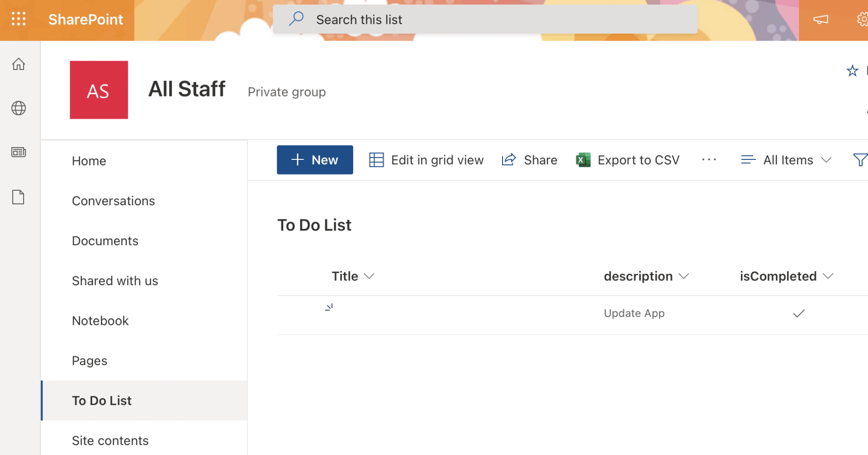868x455 pixels.
Task: Navigate to Documents in site menu
Action: click(105, 241)
